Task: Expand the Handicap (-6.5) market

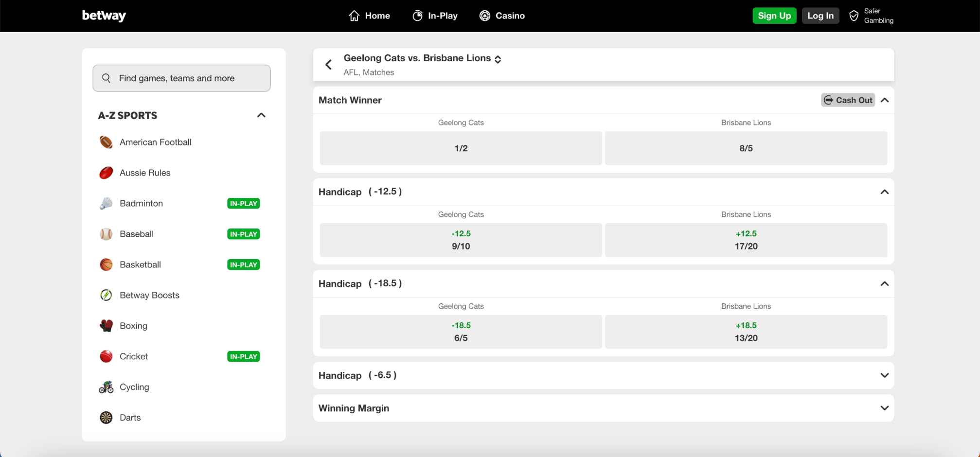Action: (x=884, y=375)
